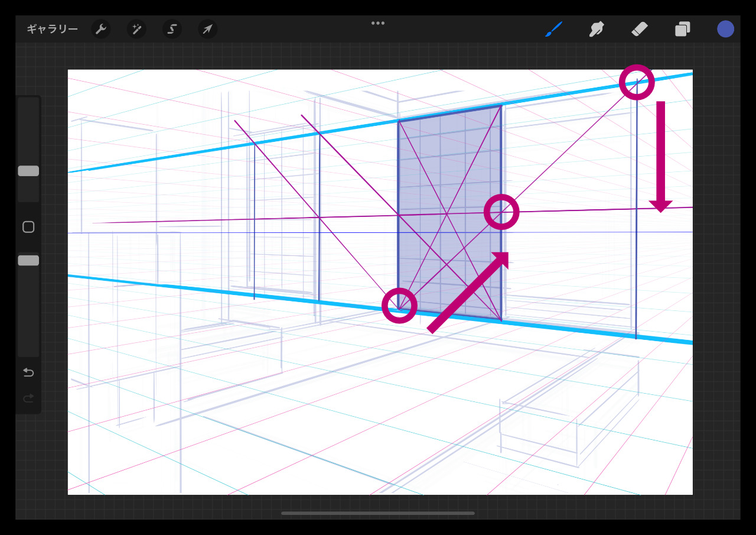Adjust the brush size slider handle
Viewport: 756px width, 535px height.
[x=28, y=171]
